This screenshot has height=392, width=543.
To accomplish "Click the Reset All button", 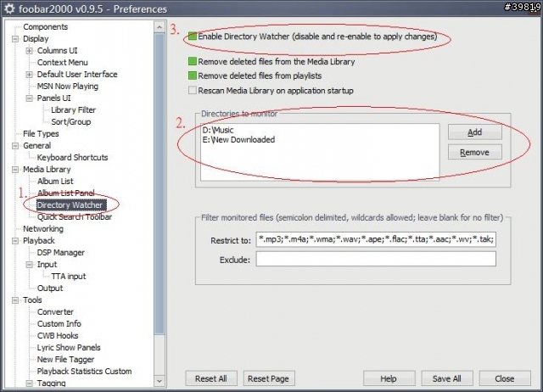I will 211,378.
